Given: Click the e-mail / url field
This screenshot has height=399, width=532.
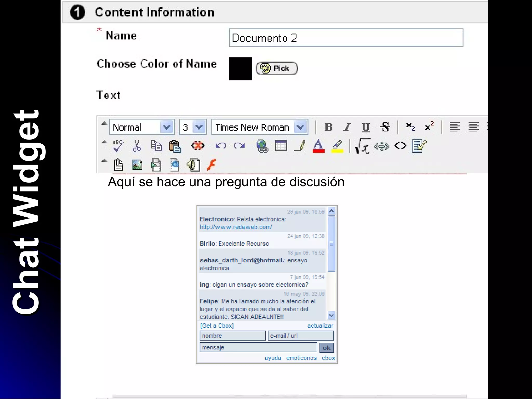Looking at the screenshot, I should [301, 336].
